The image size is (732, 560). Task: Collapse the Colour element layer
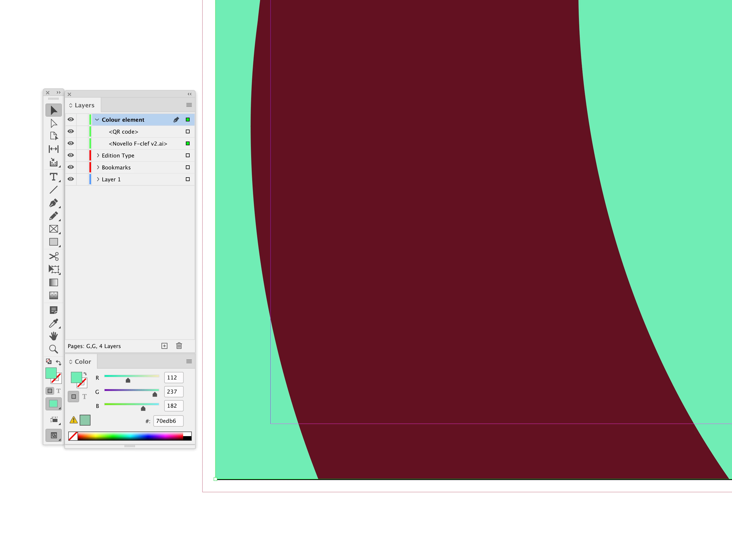(x=97, y=119)
